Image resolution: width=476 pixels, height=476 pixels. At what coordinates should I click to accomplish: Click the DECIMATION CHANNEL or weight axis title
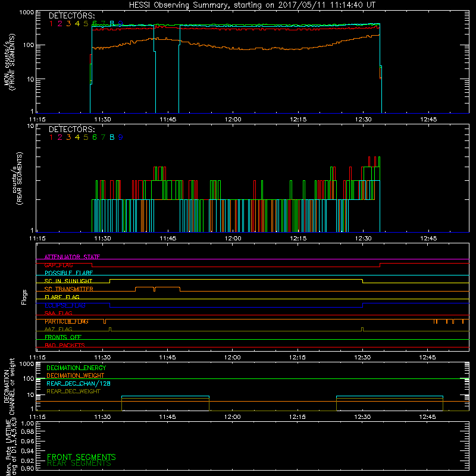[9, 386]
